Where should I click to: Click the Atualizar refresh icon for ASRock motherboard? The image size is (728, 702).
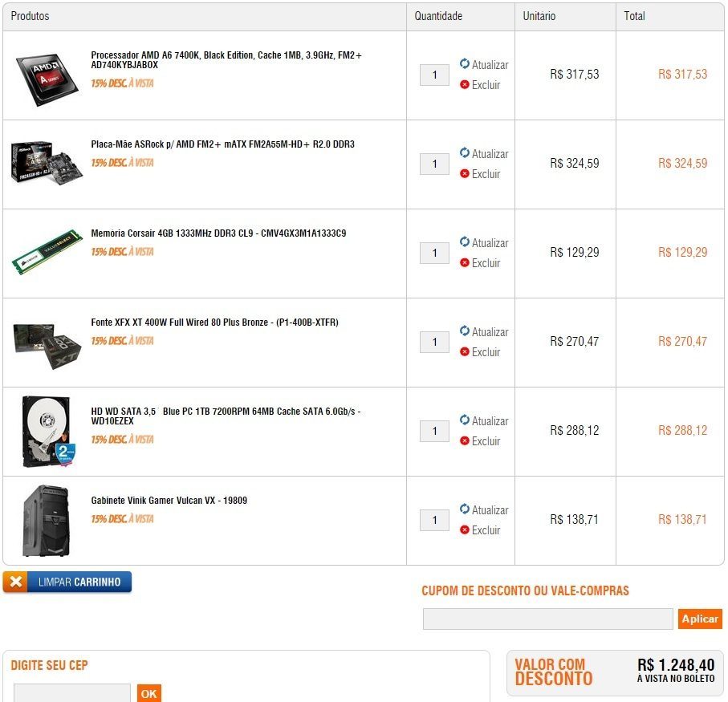tap(464, 152)
